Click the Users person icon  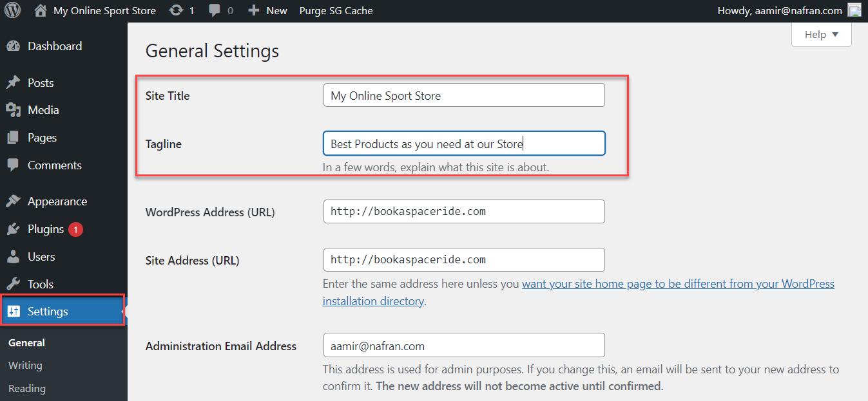click(13, 257)
